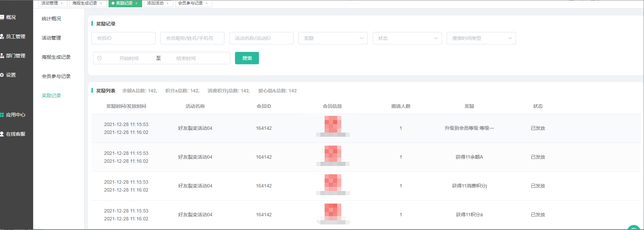Open 统计概况 in the submenu

[x=51, y=19]
